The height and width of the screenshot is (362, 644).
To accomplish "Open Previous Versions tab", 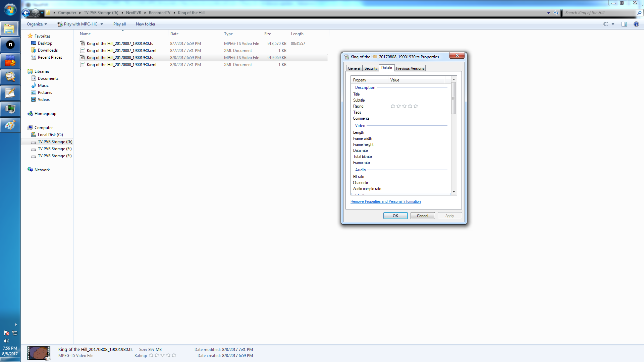I will tap(410, 68).
